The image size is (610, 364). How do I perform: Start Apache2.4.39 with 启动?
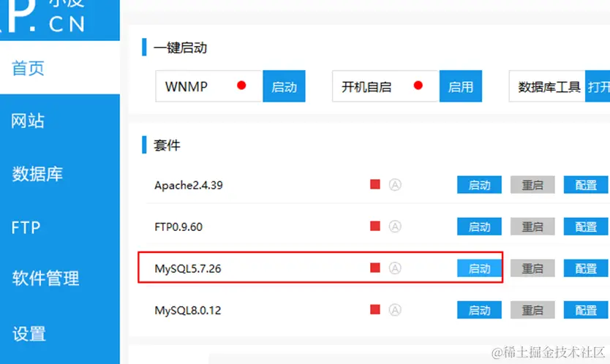479,185
